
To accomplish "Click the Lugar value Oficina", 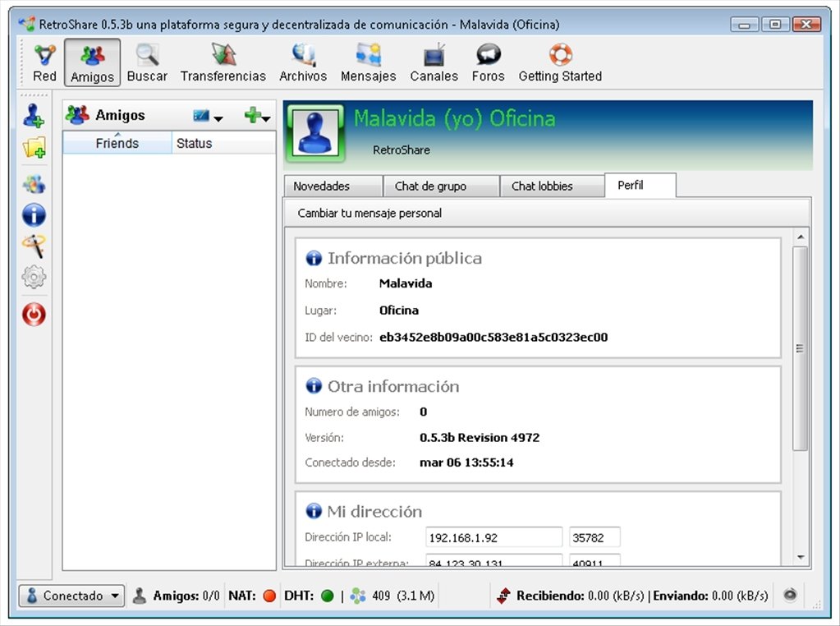I will [x=399, y=311].
